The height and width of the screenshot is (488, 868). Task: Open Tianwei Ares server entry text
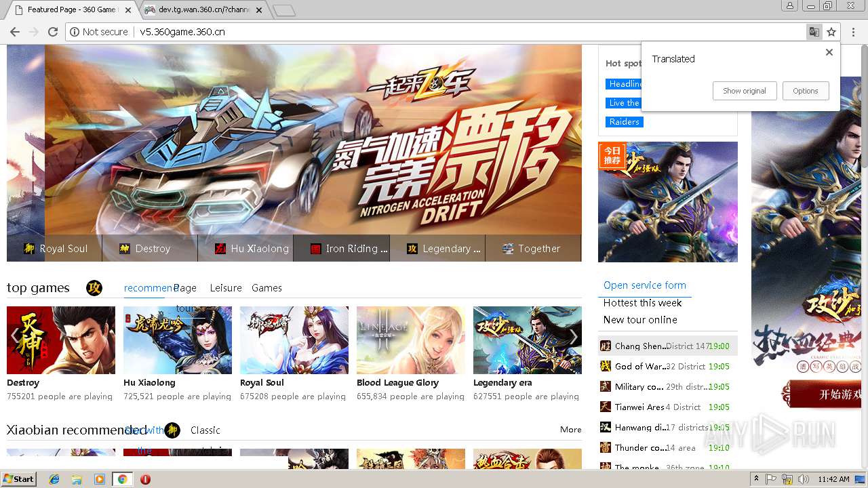click(x=639, y=407)
